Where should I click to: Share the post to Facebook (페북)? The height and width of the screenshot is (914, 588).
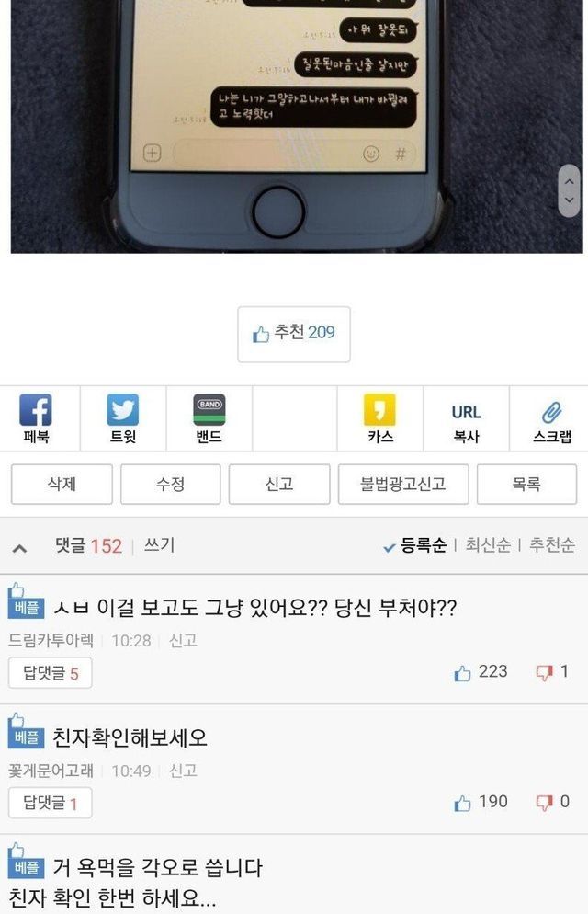pos(36,418)
